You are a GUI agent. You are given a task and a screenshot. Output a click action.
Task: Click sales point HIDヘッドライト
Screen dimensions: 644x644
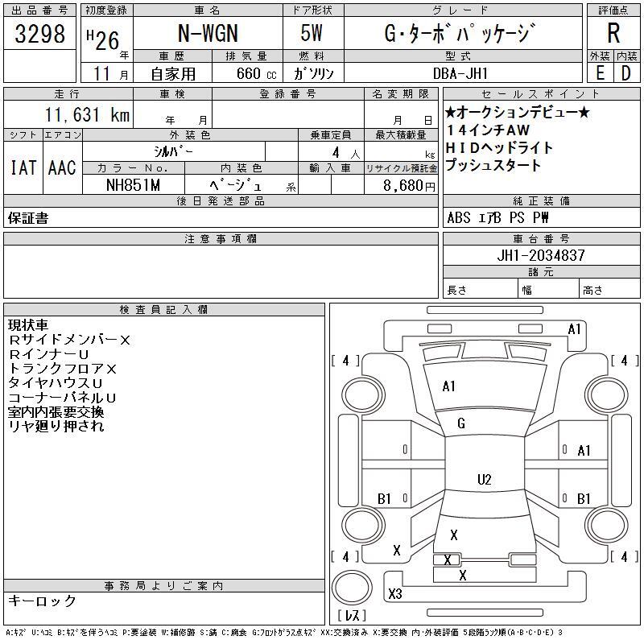click(x=499, y=147)
